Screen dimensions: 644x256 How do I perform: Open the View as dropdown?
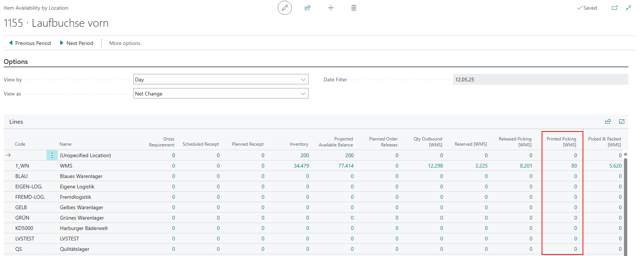pos(221,94)
